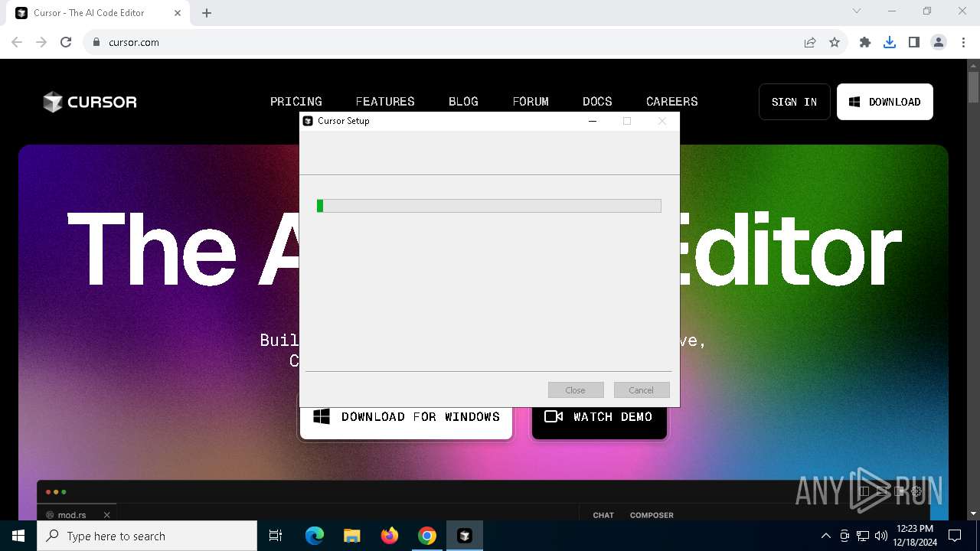Open the CAREERS page

(x=672, y=102)
